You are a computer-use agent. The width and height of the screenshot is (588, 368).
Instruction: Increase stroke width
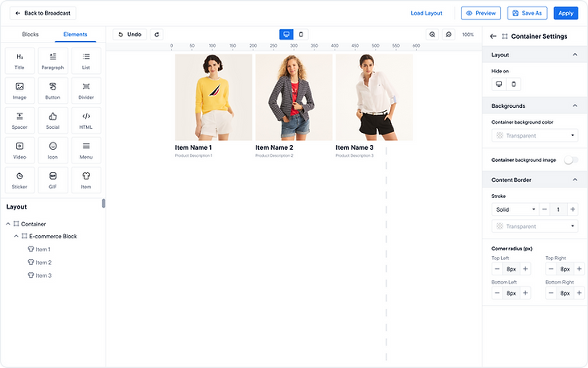pyautogui.click(x=573, y=209)
